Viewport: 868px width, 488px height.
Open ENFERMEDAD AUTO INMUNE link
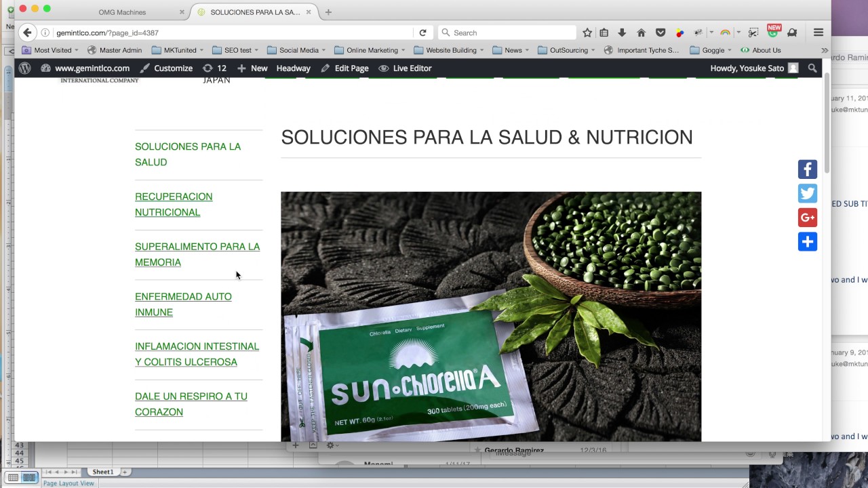[x=183, y=304]
